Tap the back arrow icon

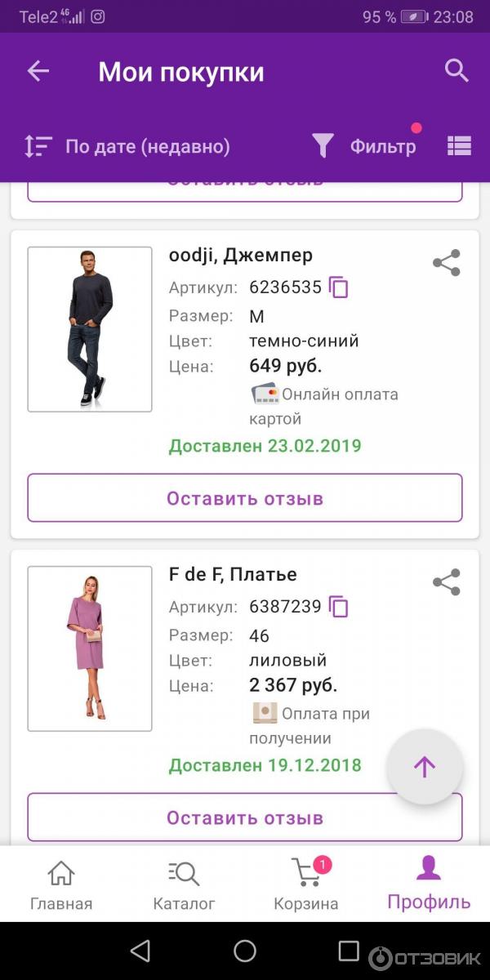38,71
